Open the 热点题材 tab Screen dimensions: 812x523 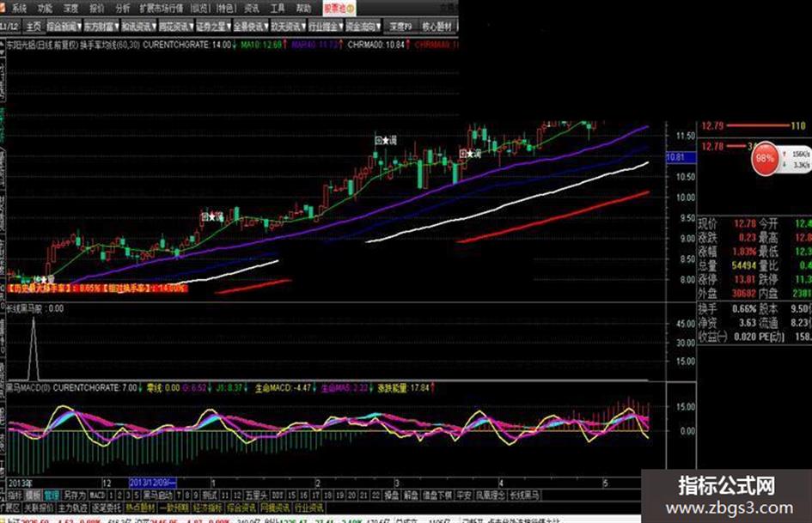[140, 508]
